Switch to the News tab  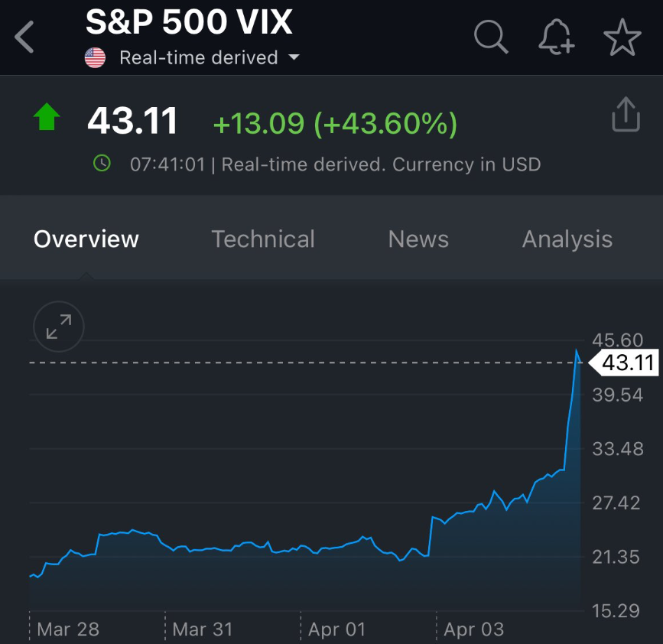[x=418, y=239]
